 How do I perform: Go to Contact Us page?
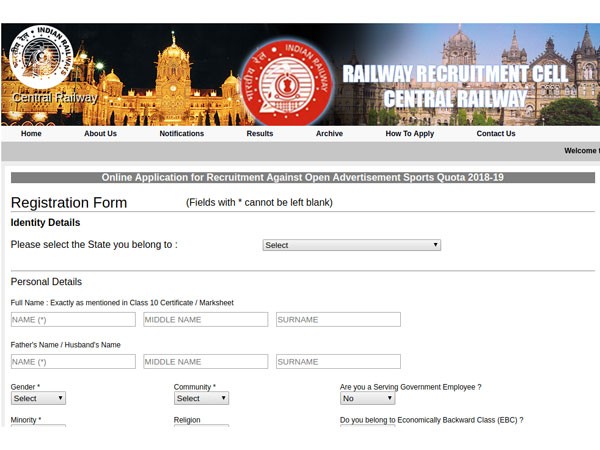tap(496, 134)
